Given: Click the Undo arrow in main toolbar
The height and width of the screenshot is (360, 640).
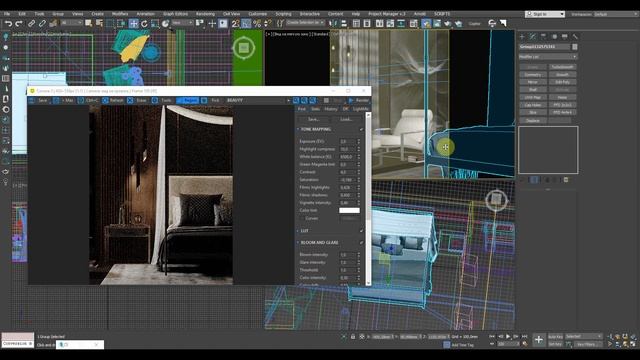Looking at the screenshot, I should [x=8, y=24].
